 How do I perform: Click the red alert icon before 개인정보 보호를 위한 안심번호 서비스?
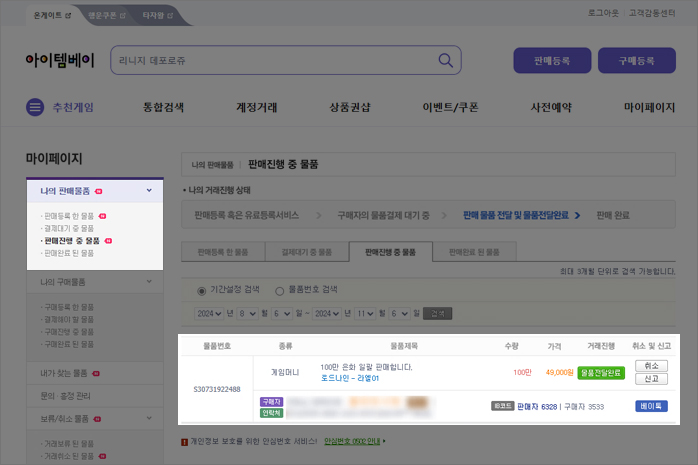point(184,442)
